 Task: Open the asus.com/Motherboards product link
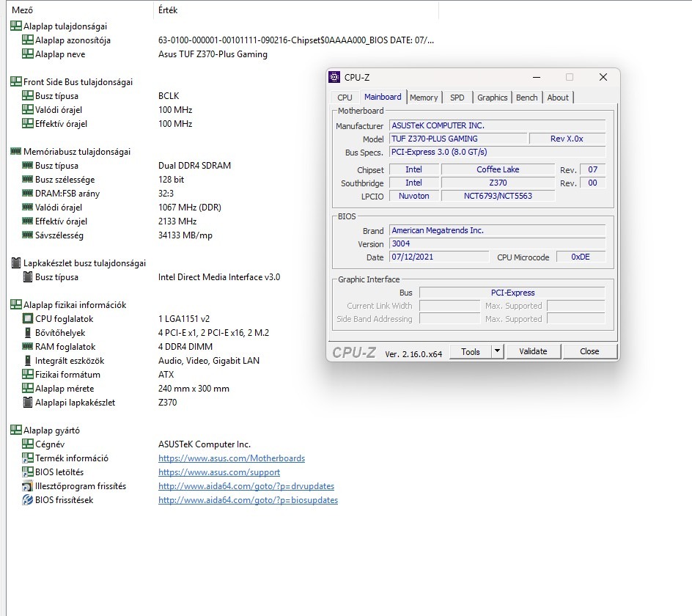click(232, 458)
